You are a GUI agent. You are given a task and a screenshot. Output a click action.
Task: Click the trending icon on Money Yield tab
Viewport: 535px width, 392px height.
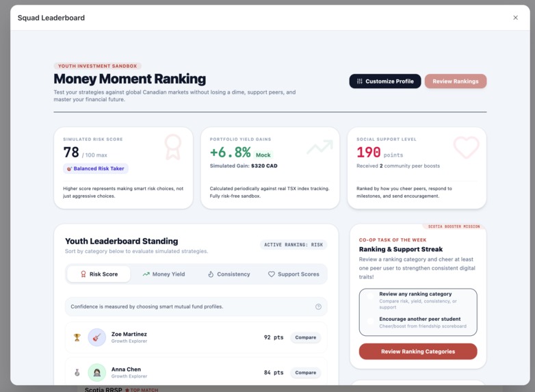point(146,274)
